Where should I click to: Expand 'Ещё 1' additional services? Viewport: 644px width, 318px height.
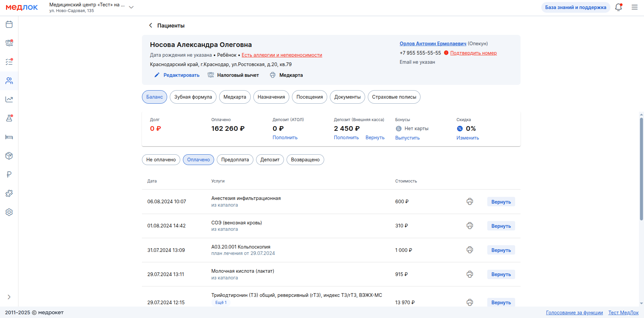(221, 303)
